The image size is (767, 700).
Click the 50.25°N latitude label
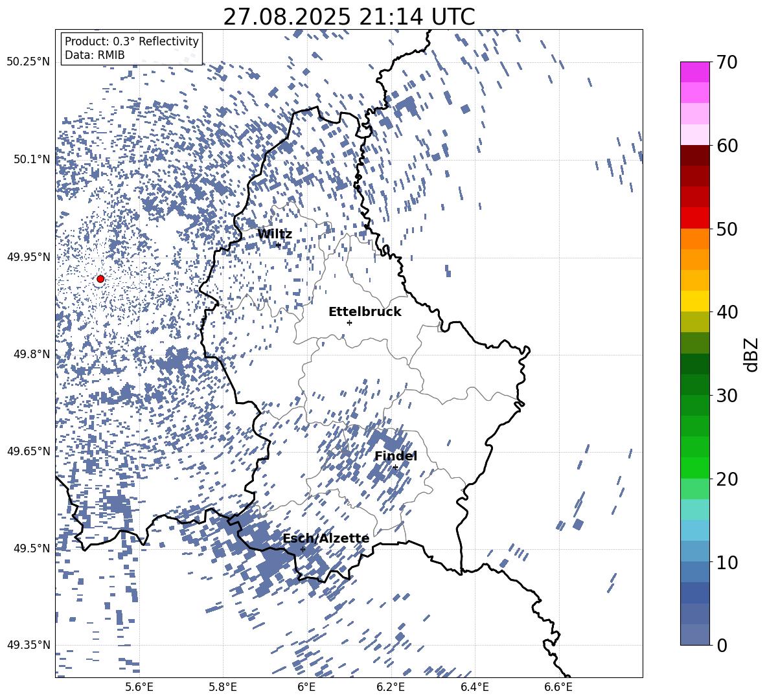coord(29,62)
